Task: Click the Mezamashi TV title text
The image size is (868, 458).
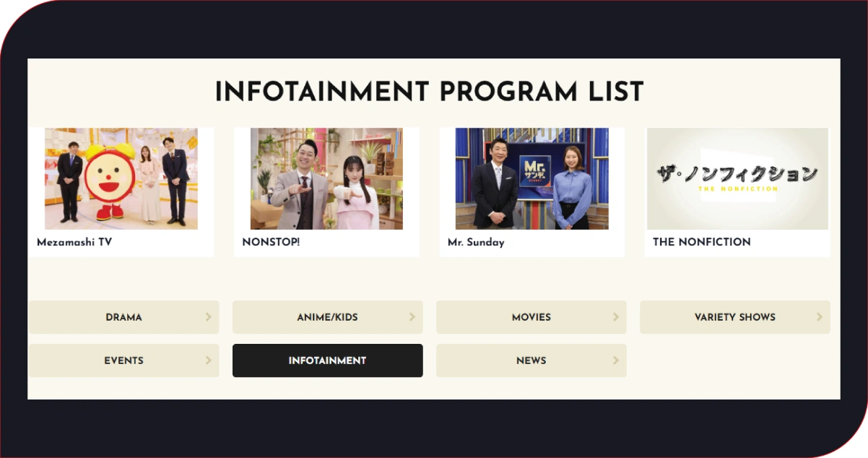Action: tap(74, 242)
